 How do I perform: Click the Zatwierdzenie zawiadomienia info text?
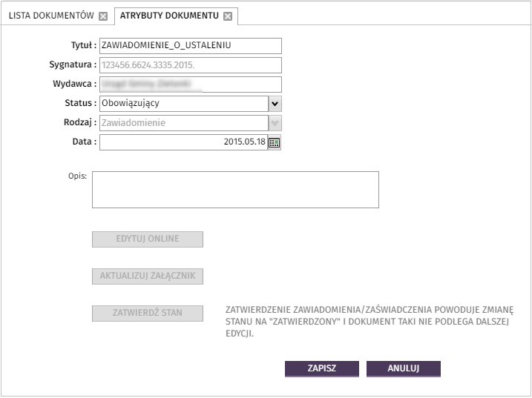[x=370, y=322]
